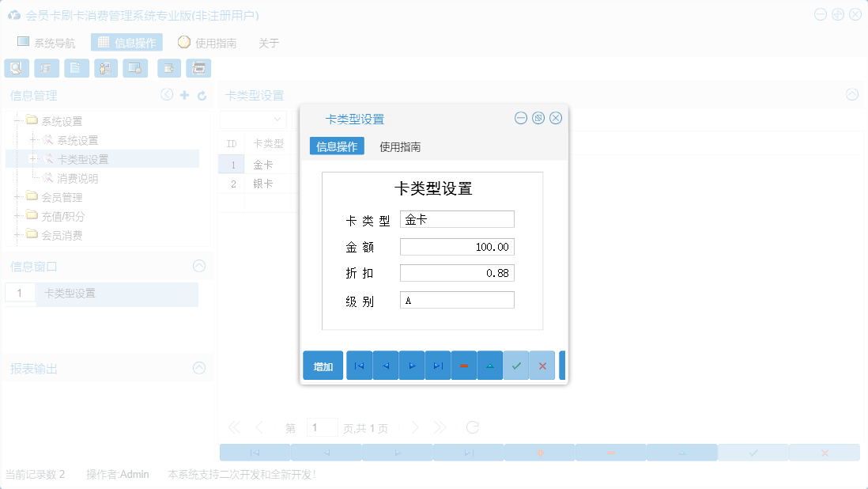The height and width of the screenshot is (489, 868).
Task: Open the member information toolbar icon
Action: (x=105, y=68)
